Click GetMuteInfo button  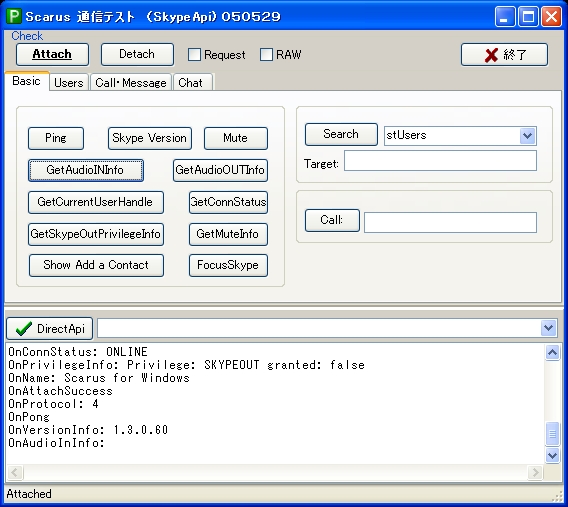228,234
